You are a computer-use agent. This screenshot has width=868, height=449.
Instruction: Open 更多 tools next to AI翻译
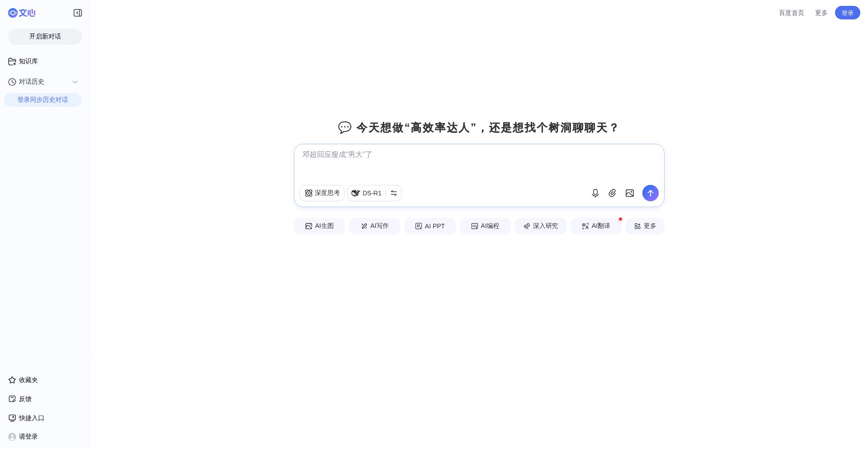pyautogui.click(x=645, y=226)
